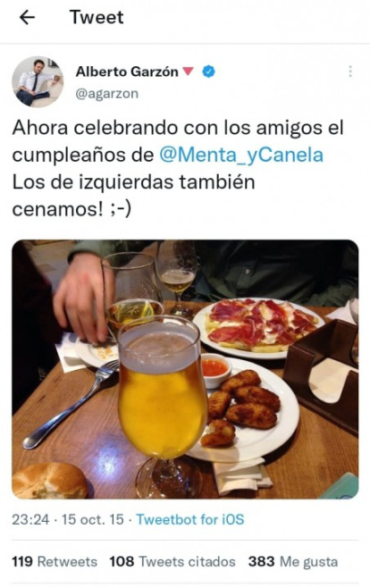This screenshot has width=370, height=588.
Task: Click the Tweet header title
Action: coord(97,17)
